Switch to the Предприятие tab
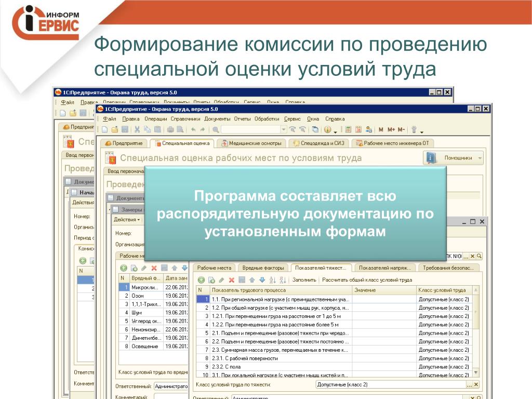This screenshot has width=532, height=399. point(124,143)
